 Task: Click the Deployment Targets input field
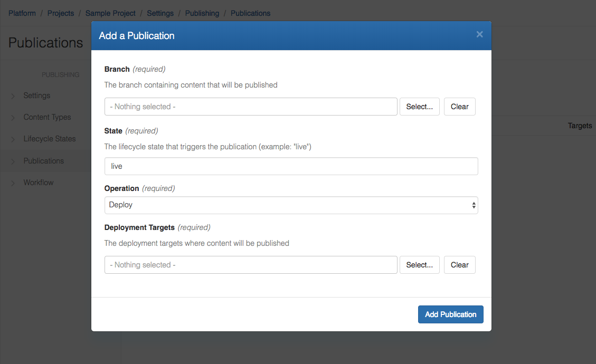(251, 265)
